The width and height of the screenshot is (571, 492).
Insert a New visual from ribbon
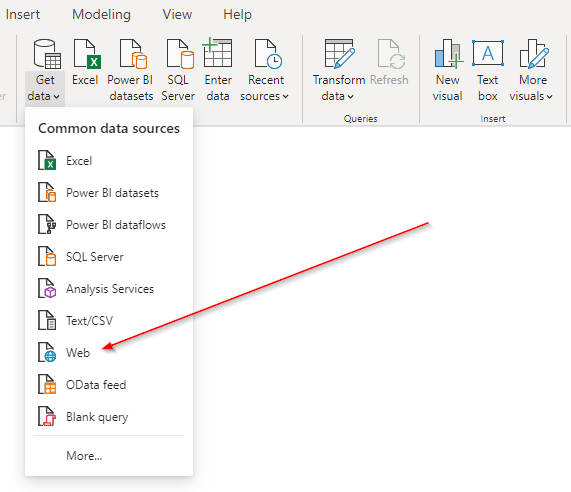[448, 71]
